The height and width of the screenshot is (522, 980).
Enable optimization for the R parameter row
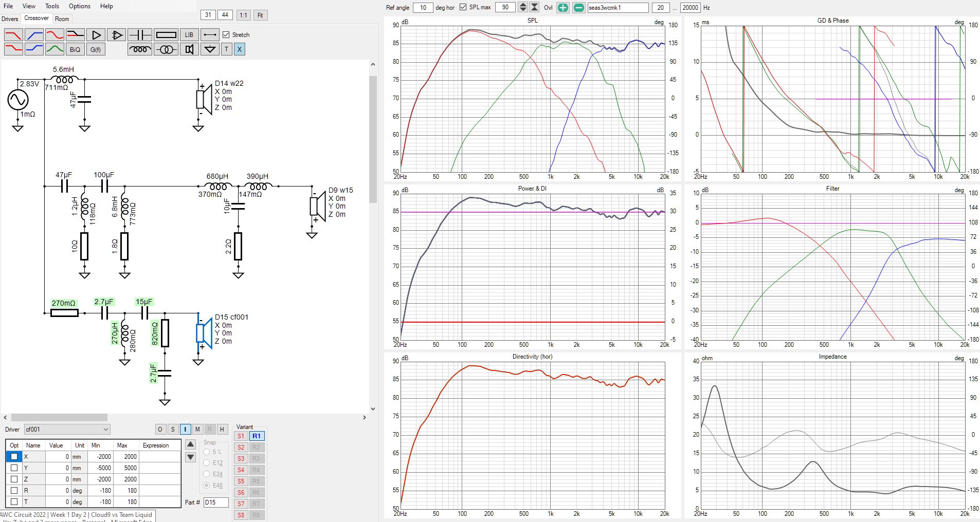pyautogui.click(x=14, y=490)
